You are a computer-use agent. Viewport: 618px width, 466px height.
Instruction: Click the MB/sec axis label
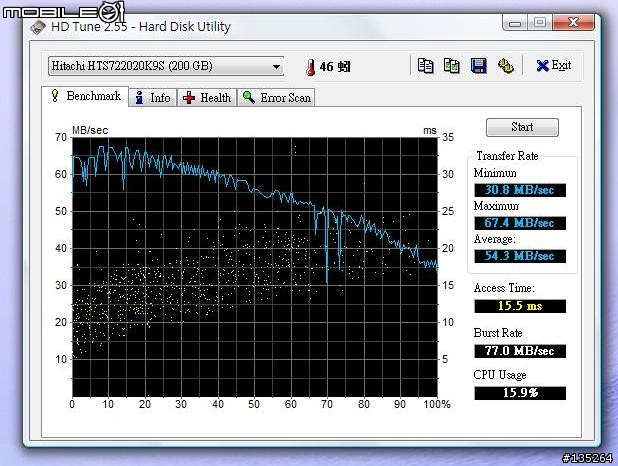coord(90,130)
